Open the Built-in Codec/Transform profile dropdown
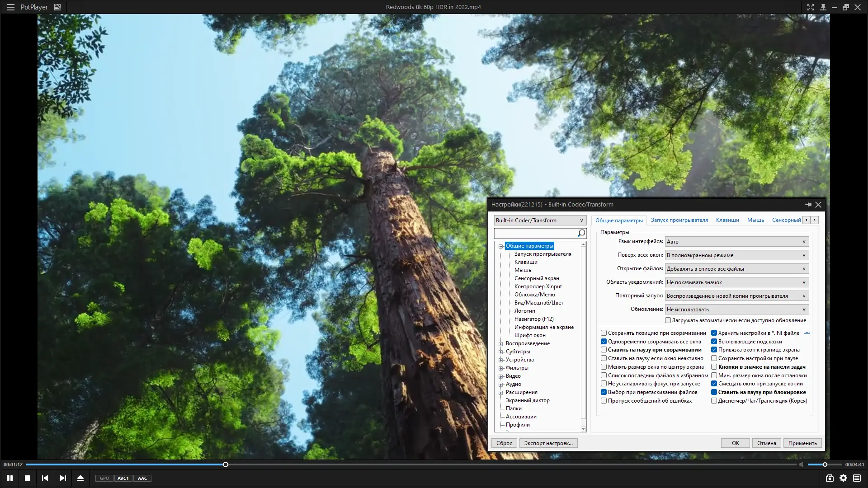868x488 pixels. (540, 221)
